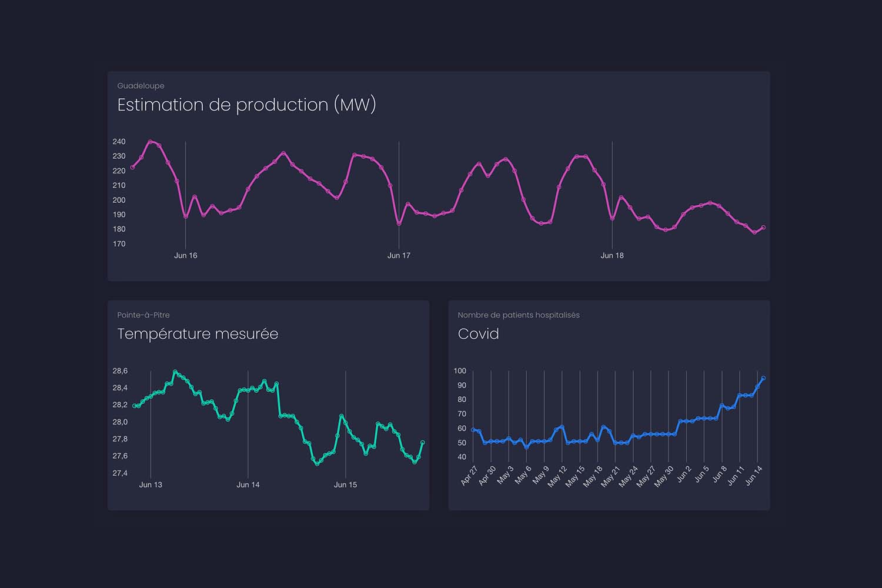The width and height of the screenshot is (882, 588).
Task: Select the 100 value on Covid y-axis
Action: 460,371
